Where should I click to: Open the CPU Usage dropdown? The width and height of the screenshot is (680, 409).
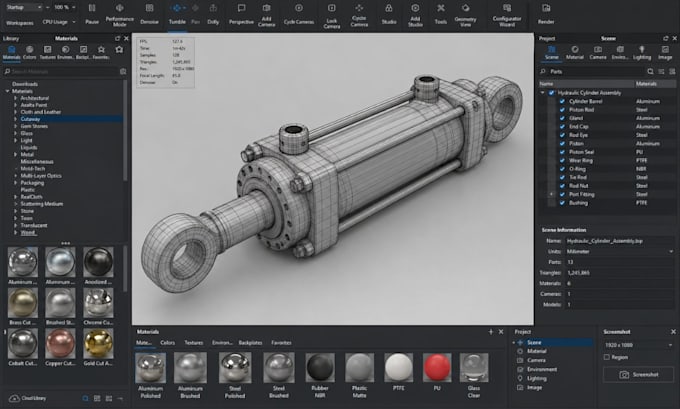[x=59, y=22]
